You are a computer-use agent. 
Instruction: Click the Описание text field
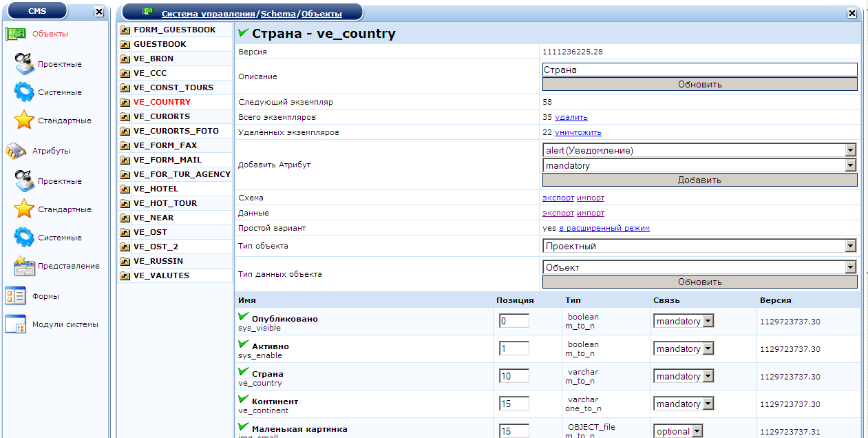699,70
